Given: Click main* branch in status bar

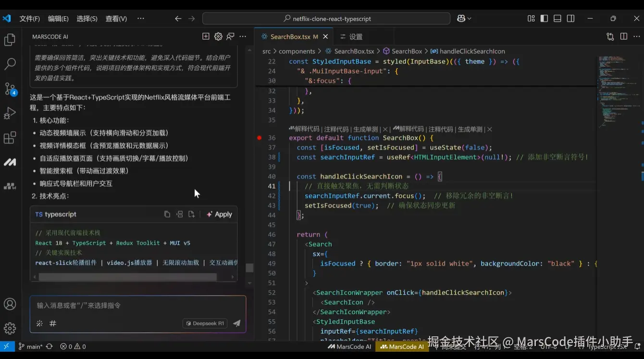Looking at the screenshot, I should click(30, 346).
